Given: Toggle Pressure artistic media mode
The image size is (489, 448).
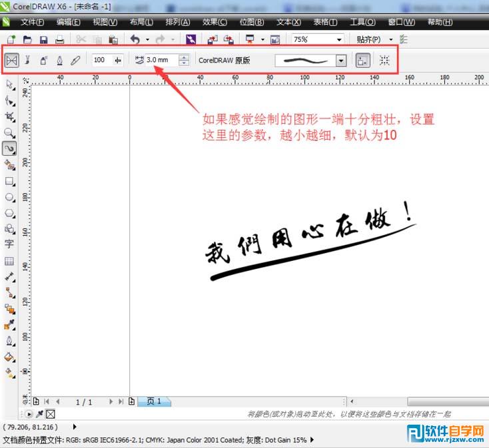Looking at the screenshot, I should pyautogui.click(x=75, y=60).
